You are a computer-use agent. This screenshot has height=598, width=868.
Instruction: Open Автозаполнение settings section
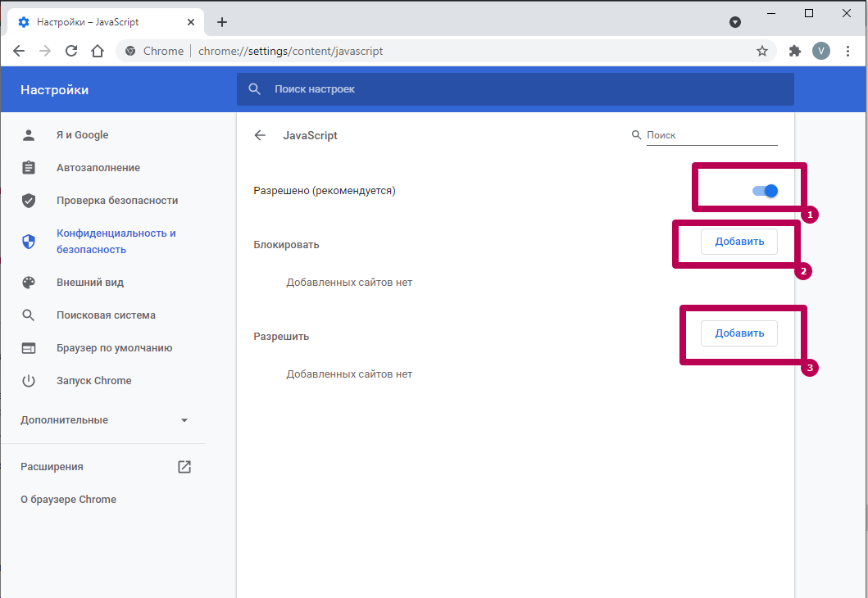pos(98,168)
